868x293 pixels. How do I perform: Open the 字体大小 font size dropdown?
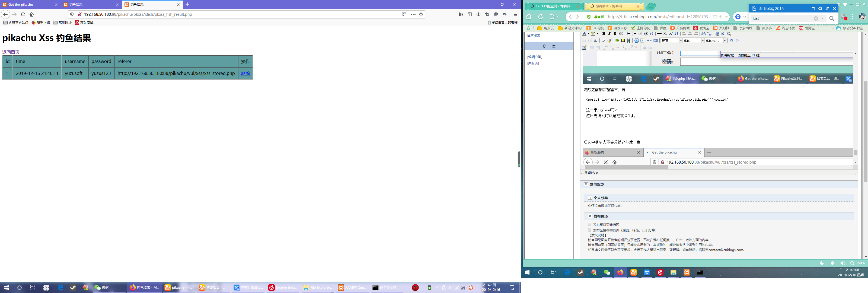pyautogui.click(x=715, y=41)
